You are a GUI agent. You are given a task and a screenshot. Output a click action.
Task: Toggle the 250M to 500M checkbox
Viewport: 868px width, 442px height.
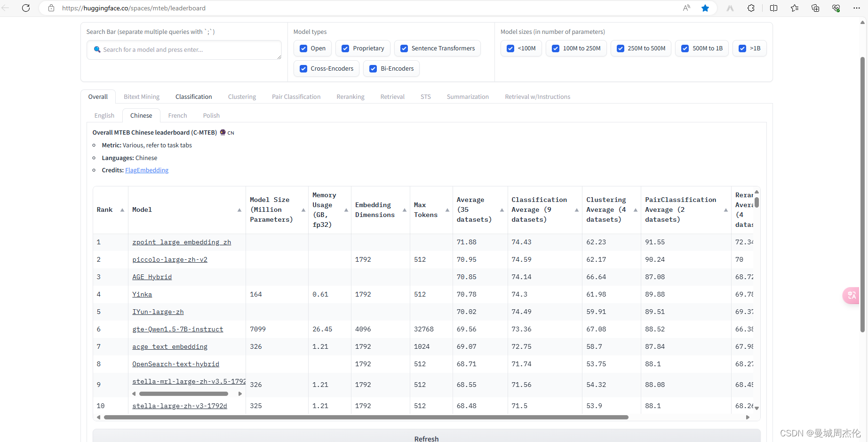click(x=621, y=48)
